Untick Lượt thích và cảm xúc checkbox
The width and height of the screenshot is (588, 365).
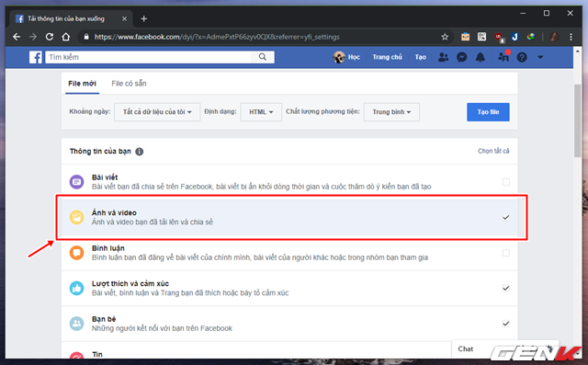click(506, 288)
